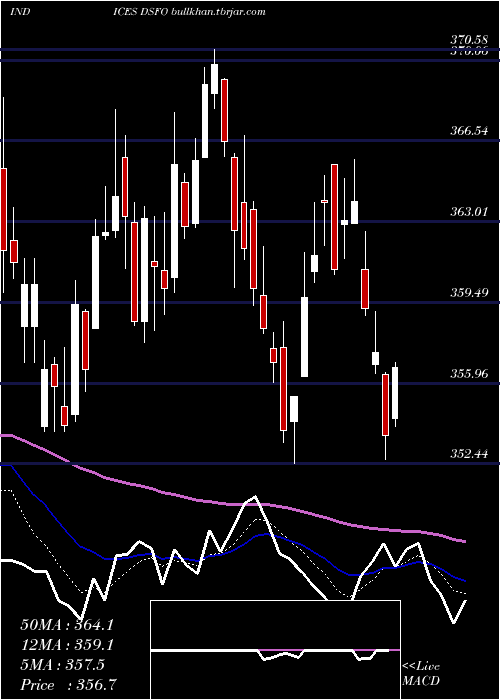Click the 370.58 price level label
Screen dimensions: 500x700
coord(468,40)
